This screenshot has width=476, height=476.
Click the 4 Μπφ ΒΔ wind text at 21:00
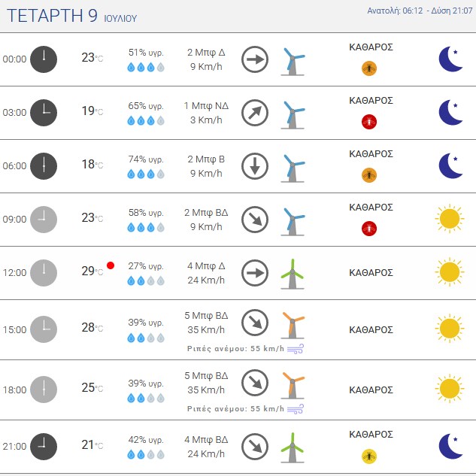tap(206, 440)
